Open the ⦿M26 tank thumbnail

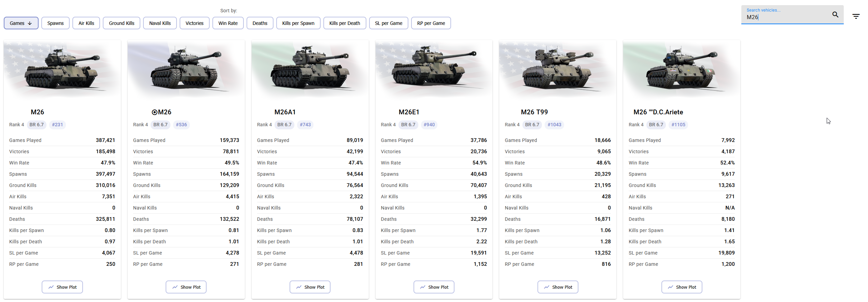tap(186, 69)
